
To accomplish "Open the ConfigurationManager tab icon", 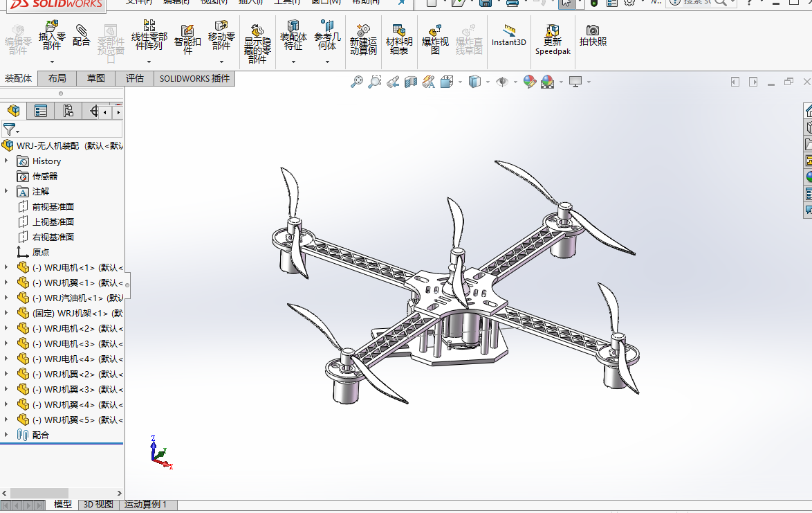I will (68, 111).
